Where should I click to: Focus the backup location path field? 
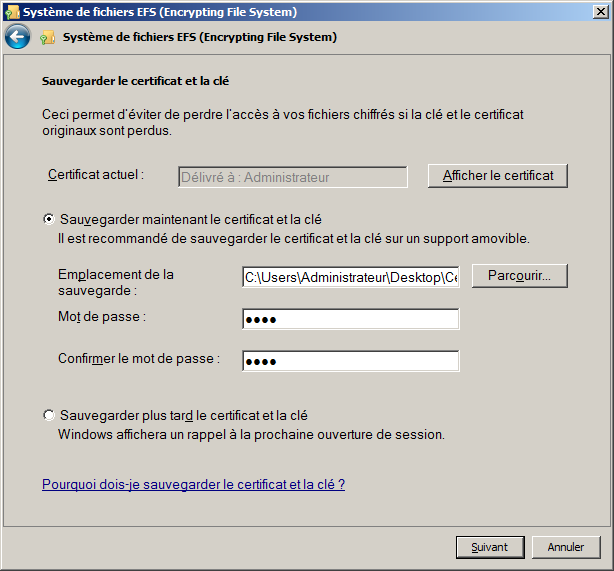tap(350, 277)
